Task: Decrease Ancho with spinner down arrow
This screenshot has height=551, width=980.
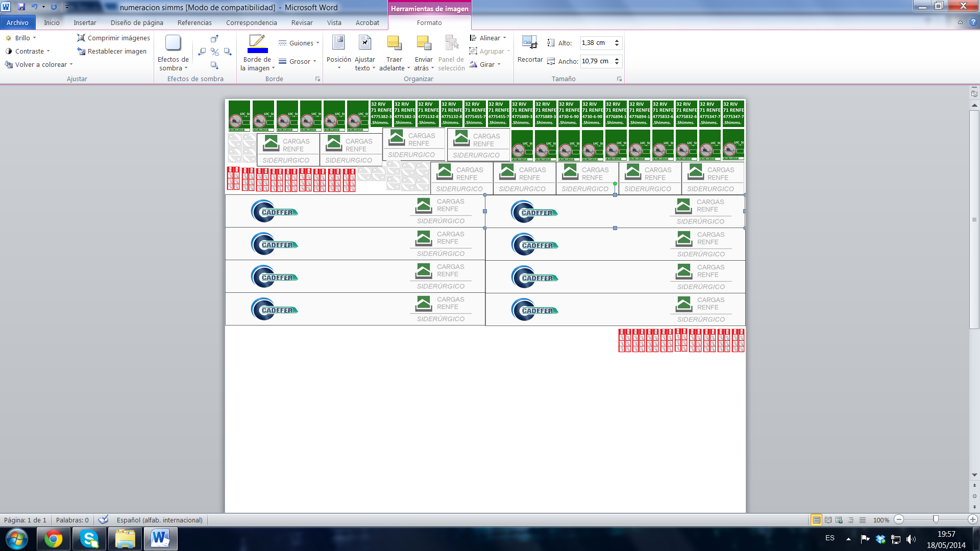Action: (617, 64)
